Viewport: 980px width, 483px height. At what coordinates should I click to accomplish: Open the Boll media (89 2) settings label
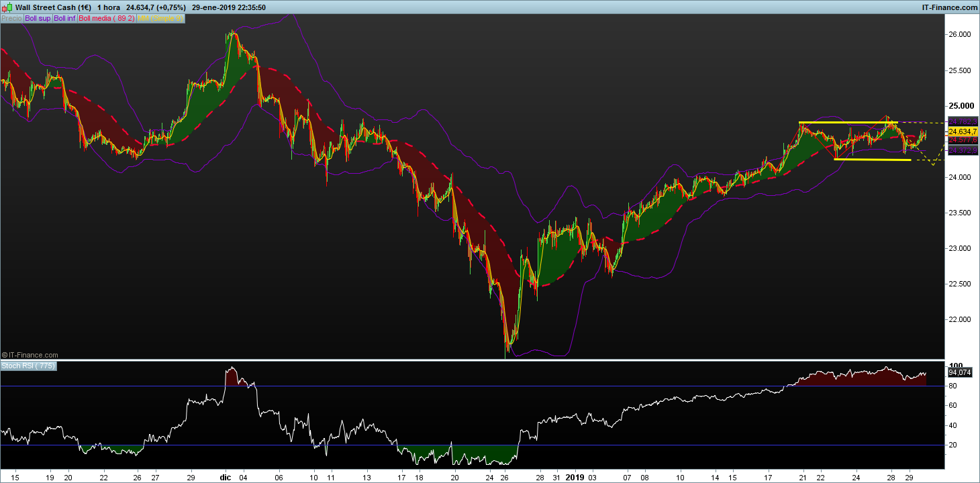(x=107, y=18)
